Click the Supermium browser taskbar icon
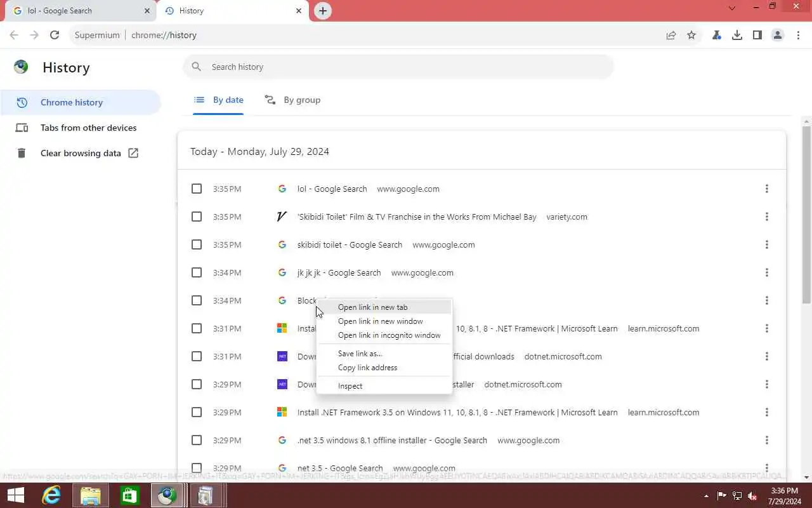 coord(167,495)
